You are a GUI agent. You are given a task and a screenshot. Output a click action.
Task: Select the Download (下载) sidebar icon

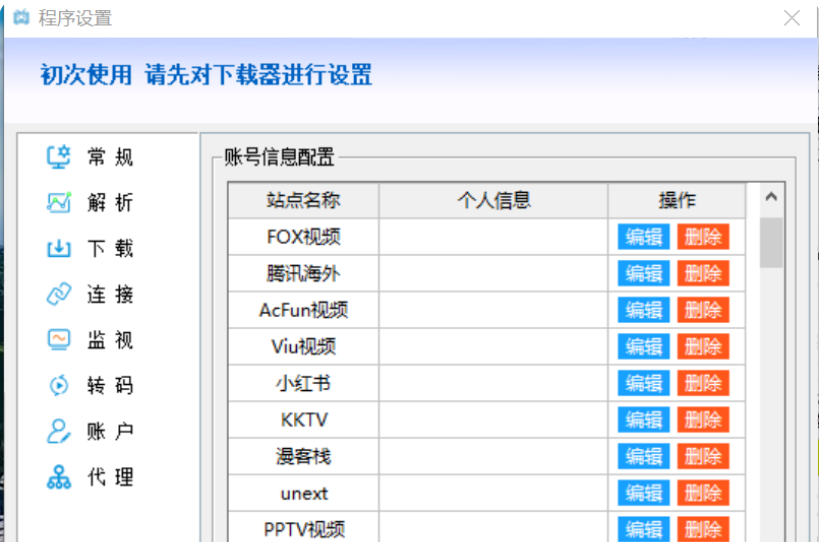(x=59, y=249)
